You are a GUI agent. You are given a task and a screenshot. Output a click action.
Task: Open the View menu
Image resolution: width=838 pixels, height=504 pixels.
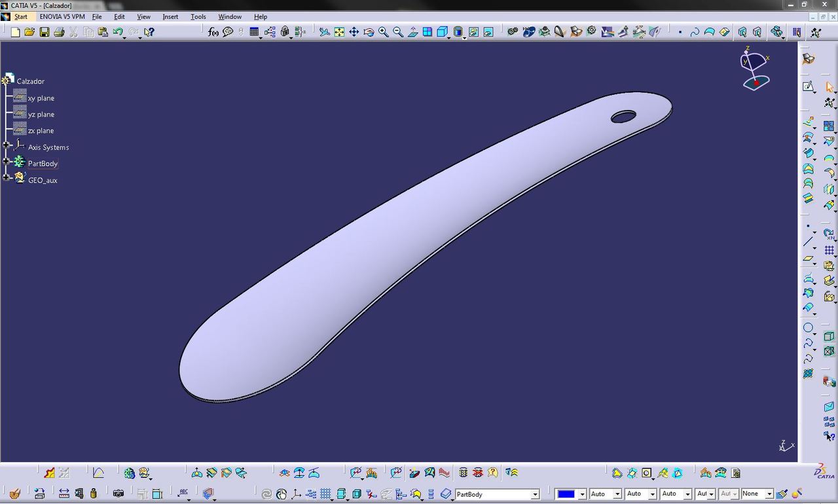tap(143, 16)
